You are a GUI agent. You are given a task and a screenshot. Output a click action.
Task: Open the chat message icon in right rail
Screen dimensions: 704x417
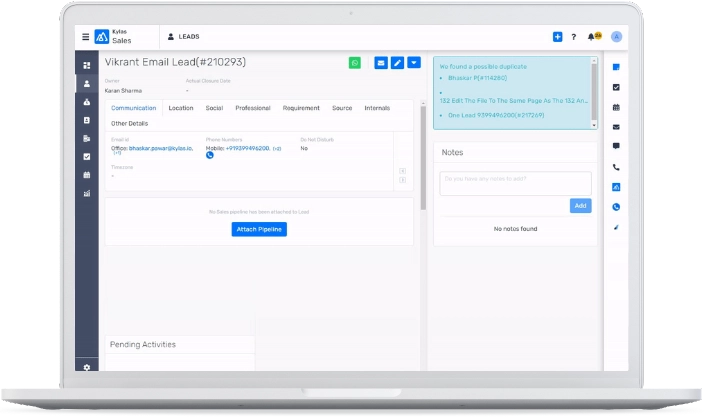[x=616, y=146]
